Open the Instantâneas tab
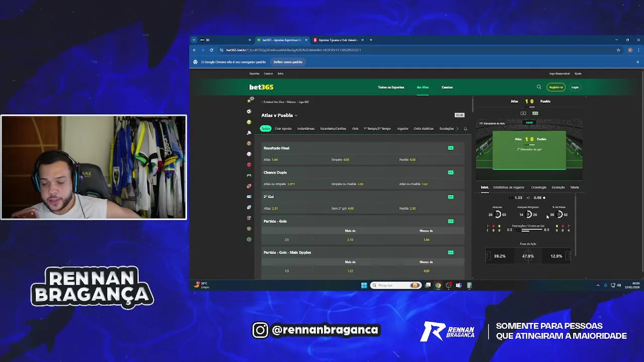 pyautogui.click(x=306, y=129)
